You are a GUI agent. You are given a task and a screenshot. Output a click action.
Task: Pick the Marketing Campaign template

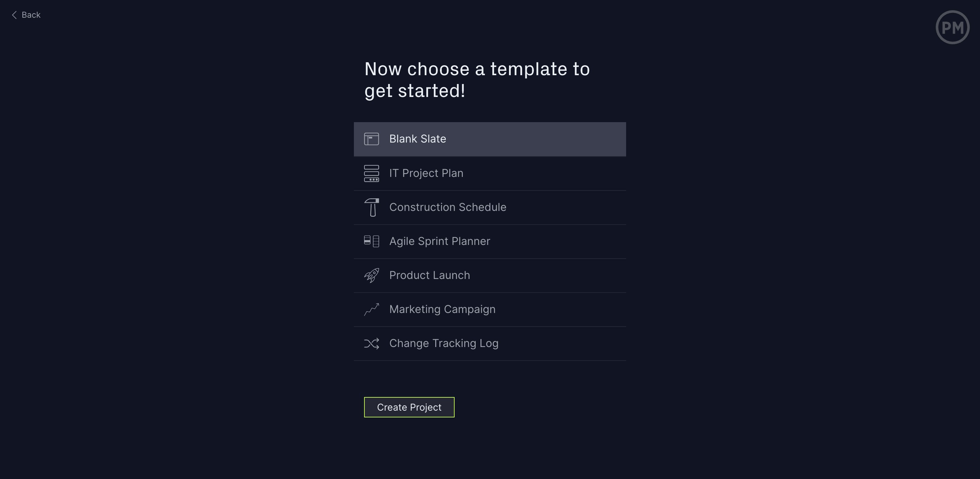(x=442, y=309)
